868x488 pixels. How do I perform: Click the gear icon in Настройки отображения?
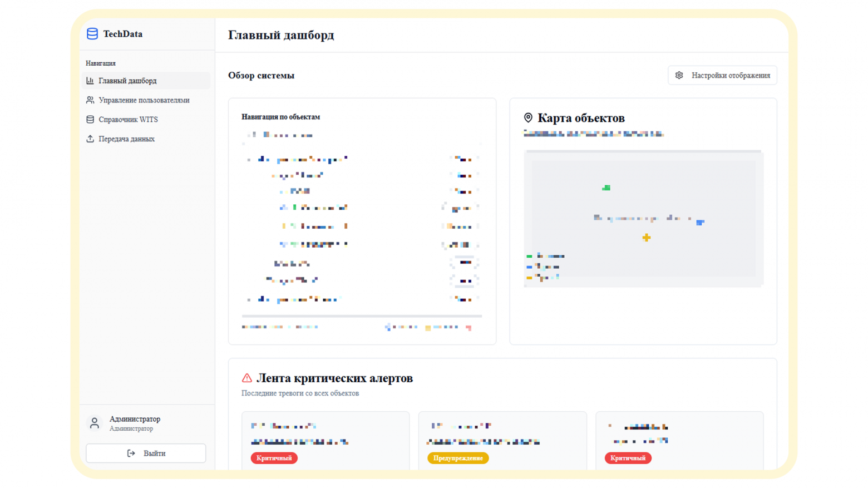click(679, 76)
